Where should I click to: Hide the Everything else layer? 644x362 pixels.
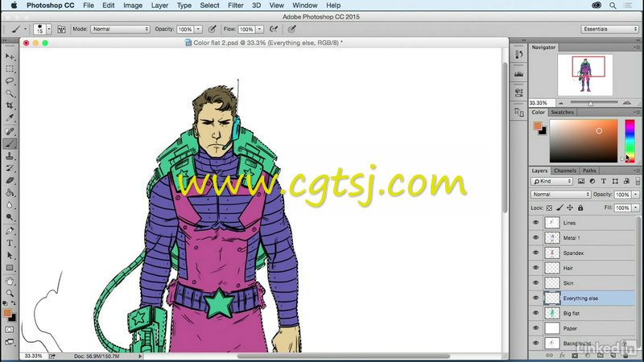535,298
